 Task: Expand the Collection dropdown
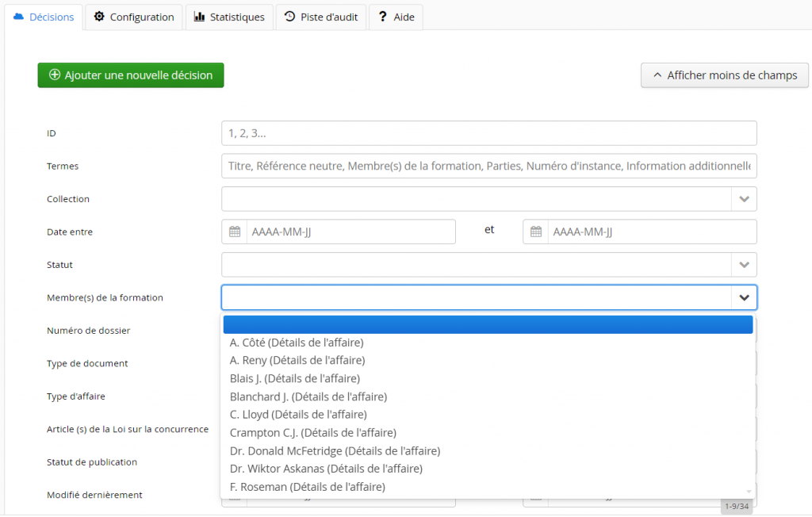click(x=744, y=199)
